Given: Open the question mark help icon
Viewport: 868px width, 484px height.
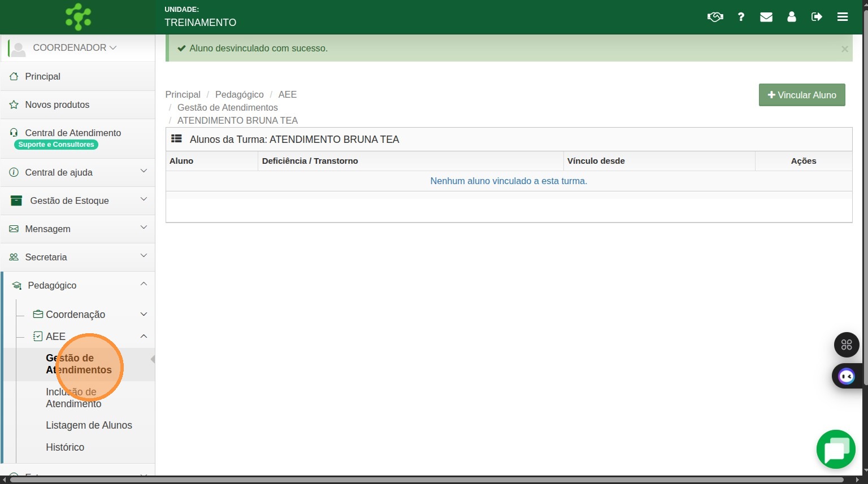Looking at the screenshot, I should pyautogui.click(x=741, y=17).
